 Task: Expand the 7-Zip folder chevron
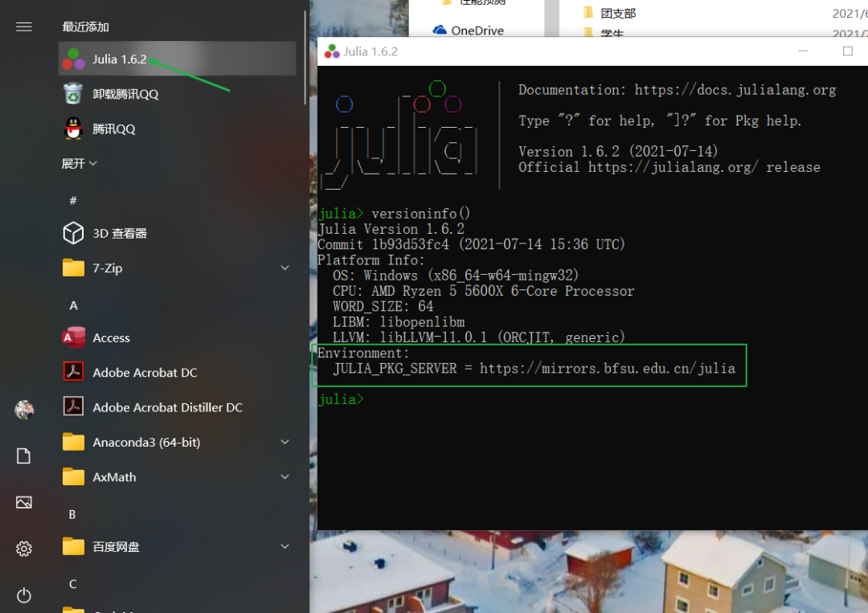click(285, 268)
